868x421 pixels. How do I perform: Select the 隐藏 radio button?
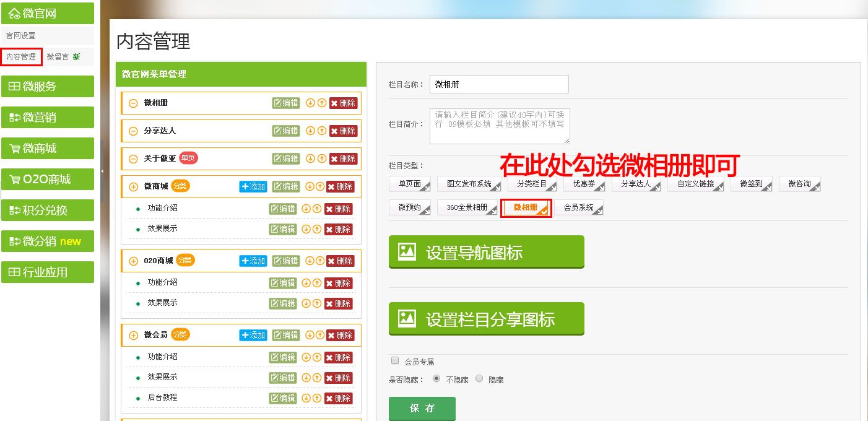pyautogui.click(x=479, y=378)
